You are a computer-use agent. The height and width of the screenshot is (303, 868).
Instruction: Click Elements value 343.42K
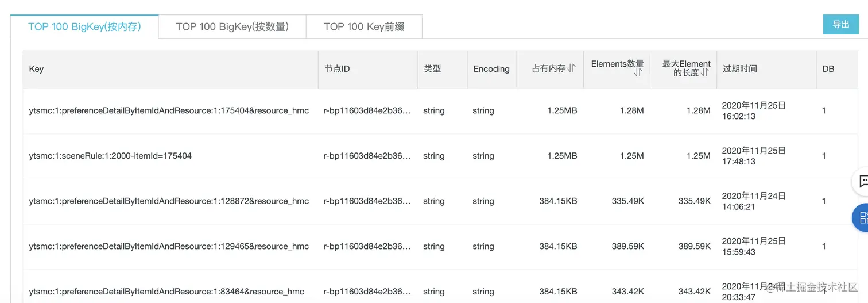coord(628,292)
